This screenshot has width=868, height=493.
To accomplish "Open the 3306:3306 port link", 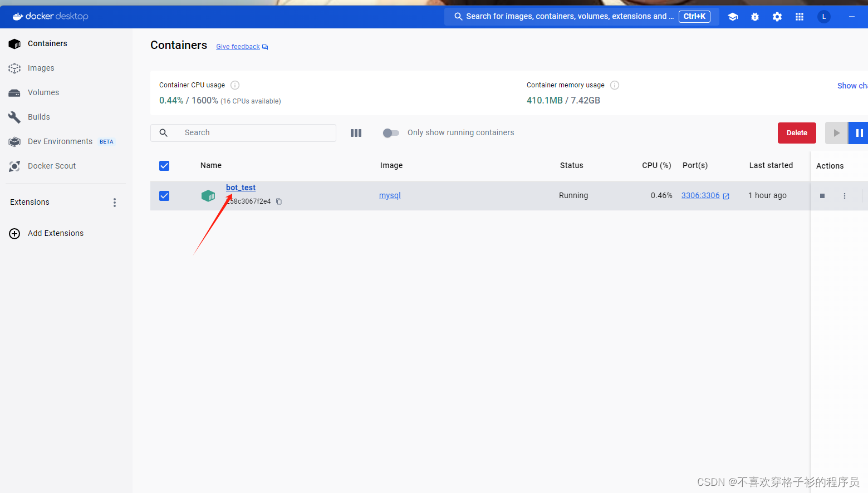I will [x=700, y=195].
